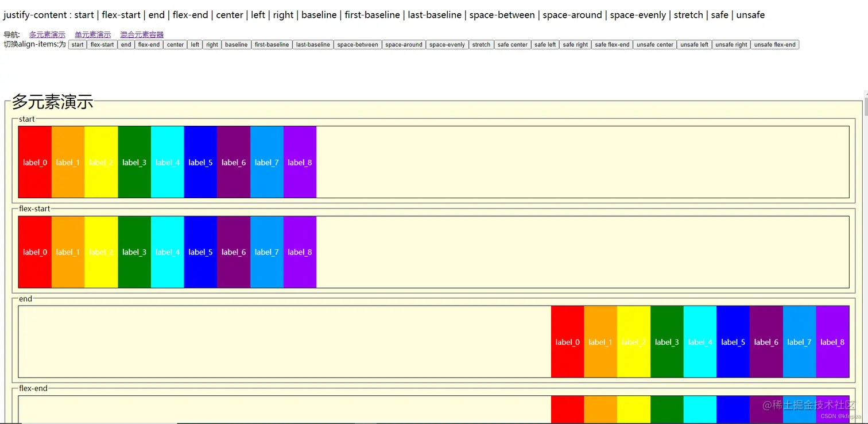
Task: Click blue label_5 box in start row
Action: point(200,162)
